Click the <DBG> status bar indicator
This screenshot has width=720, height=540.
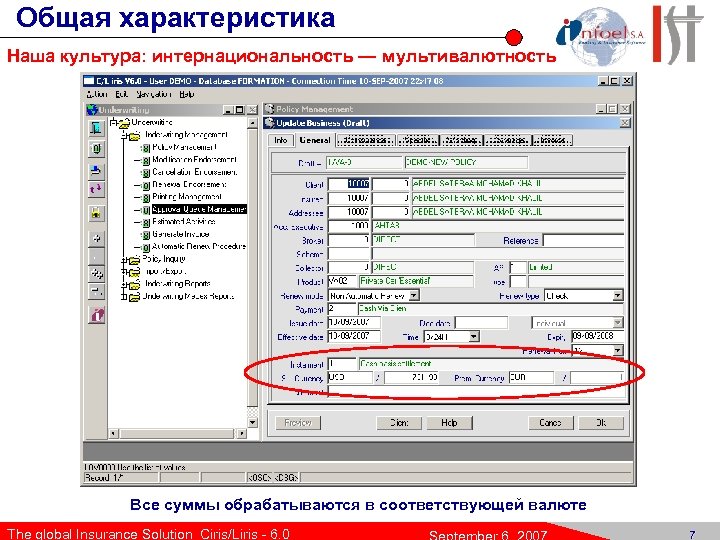(x=287, y=478)
